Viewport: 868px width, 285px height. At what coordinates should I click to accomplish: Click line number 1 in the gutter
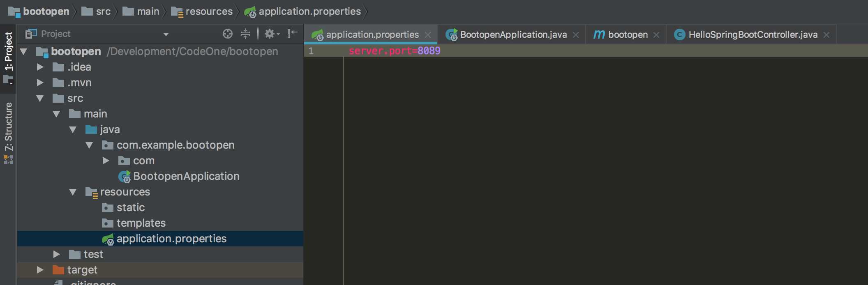coord(311,51)
